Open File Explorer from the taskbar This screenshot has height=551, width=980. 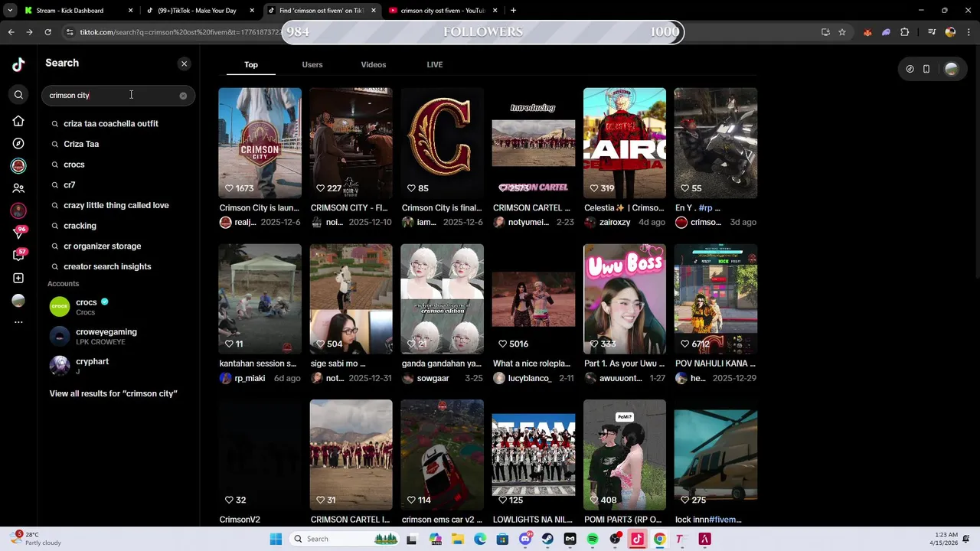[457, 539]
